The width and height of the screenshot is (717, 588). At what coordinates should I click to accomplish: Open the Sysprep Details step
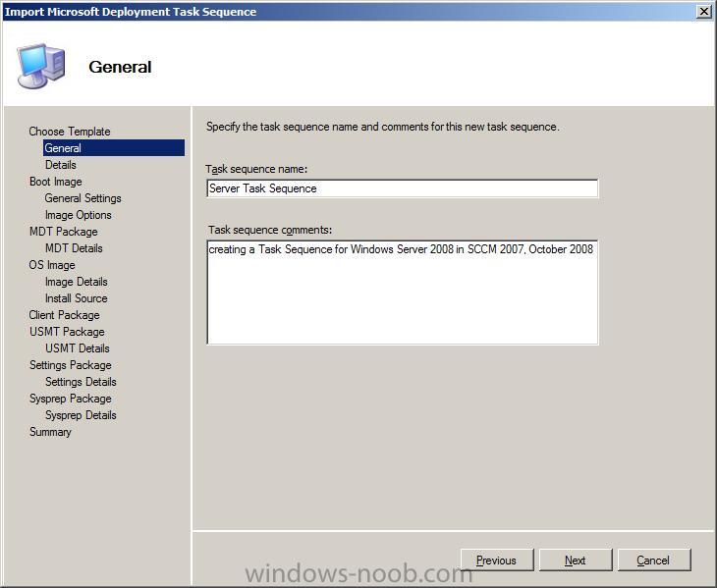(81, 415)
